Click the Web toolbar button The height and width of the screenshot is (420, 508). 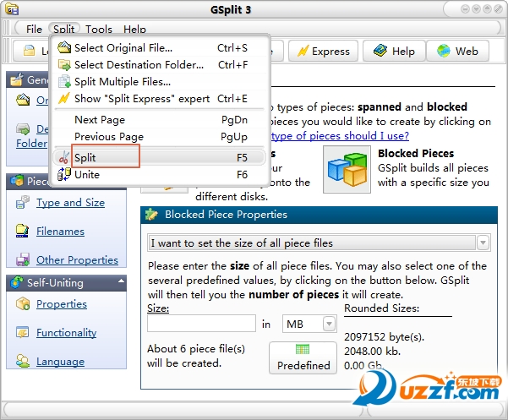point(457,51)
